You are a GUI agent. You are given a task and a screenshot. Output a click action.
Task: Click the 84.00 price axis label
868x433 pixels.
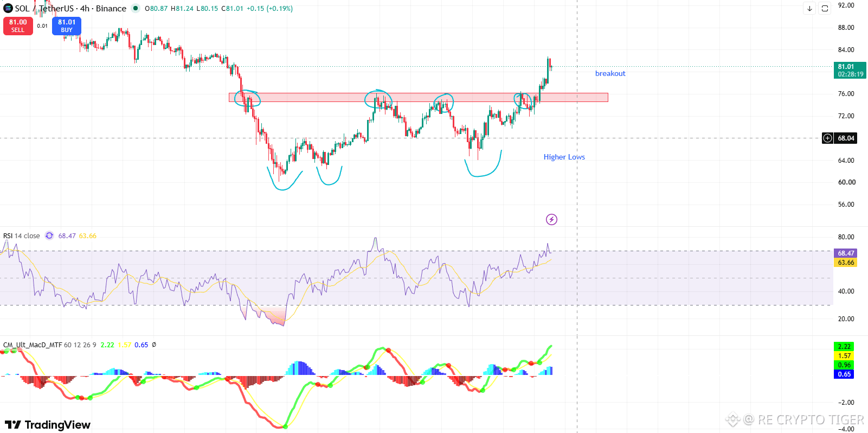click(846, 50)
